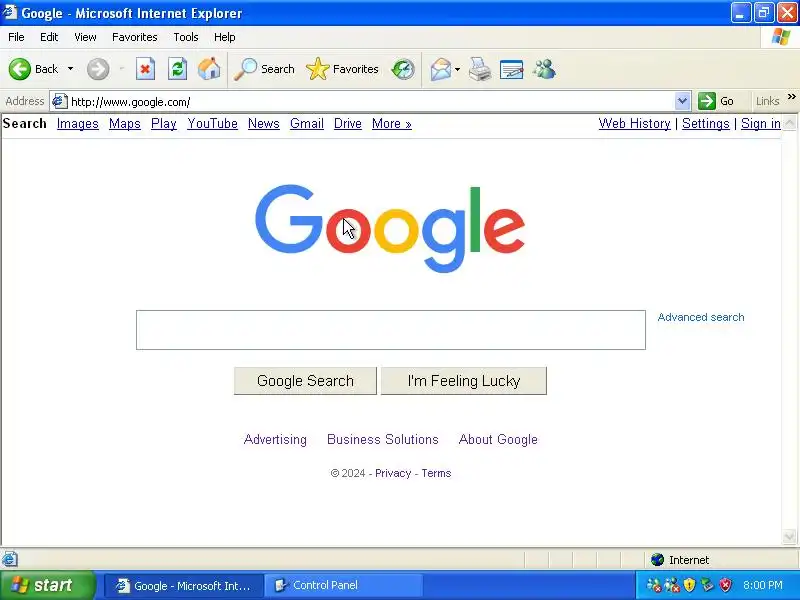Open the Play link
800x600 pixels.
164,123
